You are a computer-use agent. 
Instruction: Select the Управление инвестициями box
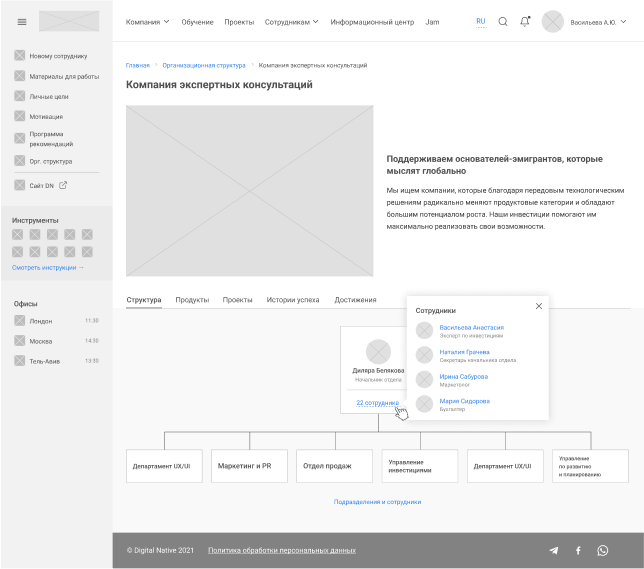[420, 466]
